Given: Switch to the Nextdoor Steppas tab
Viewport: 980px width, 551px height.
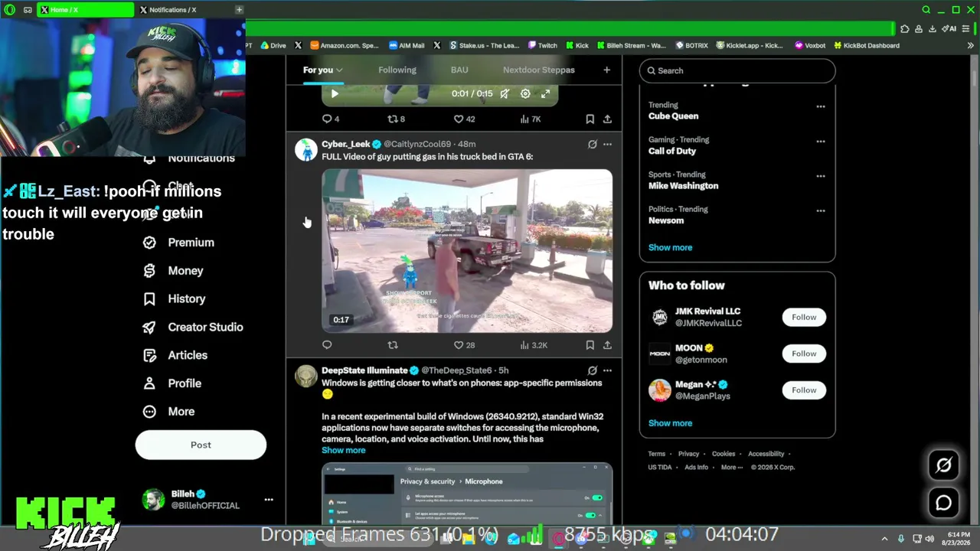Looking at the screenshot, I should pos(538,70).
